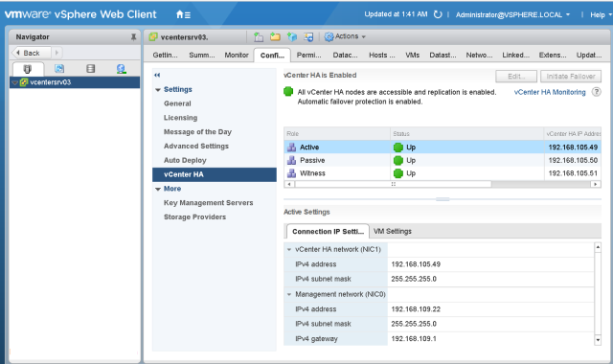Viewport: 613px width, 364px height.
Task: Open the Getting Started tab
Action: click(165, 56)
